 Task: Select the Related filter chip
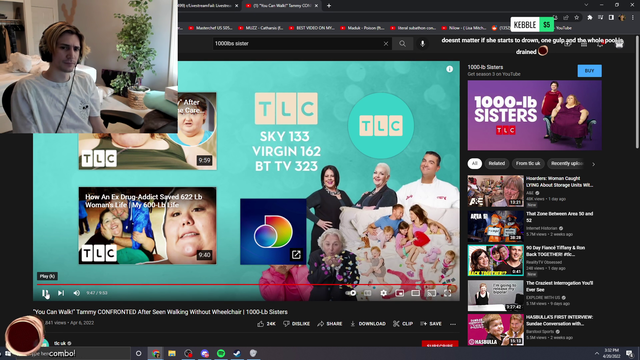click(496, 163)
